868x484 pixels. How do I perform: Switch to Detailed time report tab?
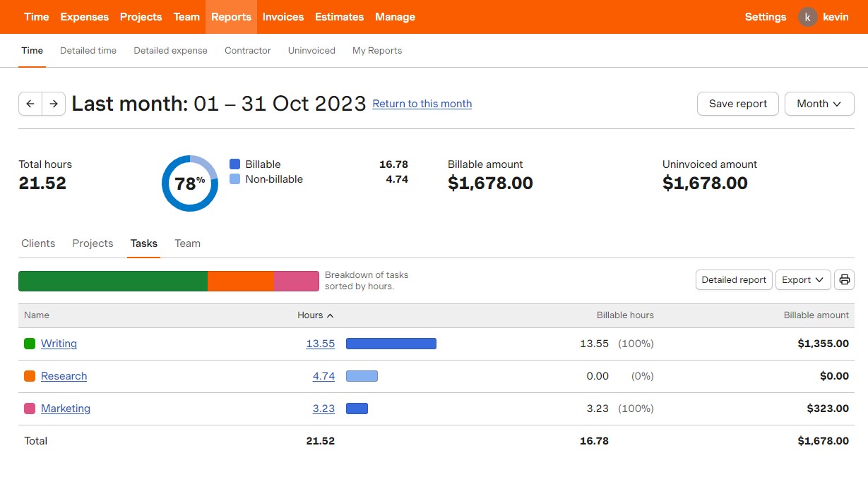tap(88, 51)
